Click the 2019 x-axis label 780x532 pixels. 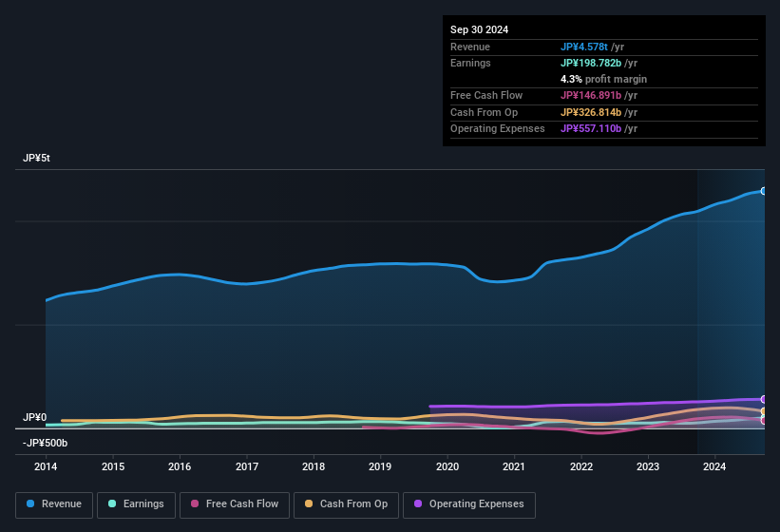(380, 466)
